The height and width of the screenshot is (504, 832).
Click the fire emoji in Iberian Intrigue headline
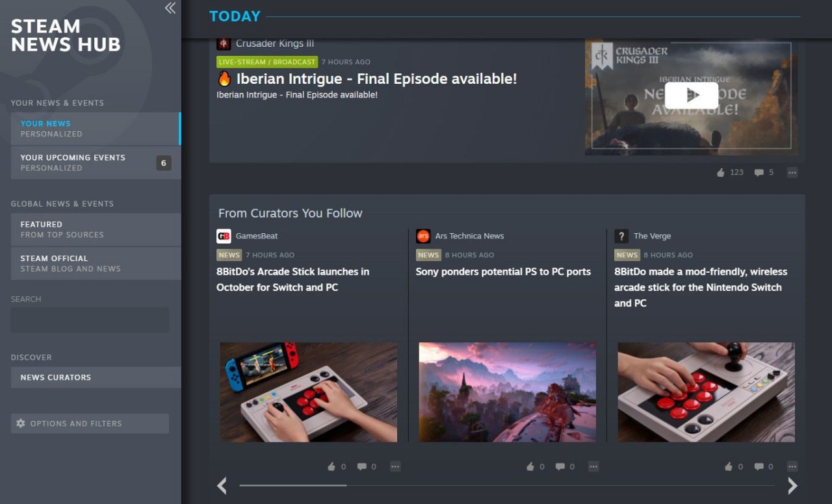tap(224, 79)
